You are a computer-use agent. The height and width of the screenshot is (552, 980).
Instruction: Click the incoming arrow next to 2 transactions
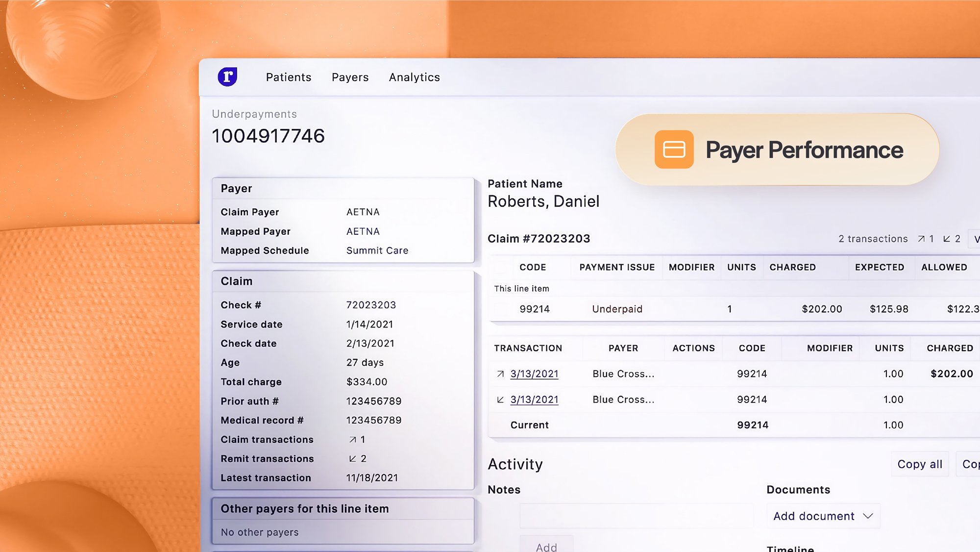946,239
